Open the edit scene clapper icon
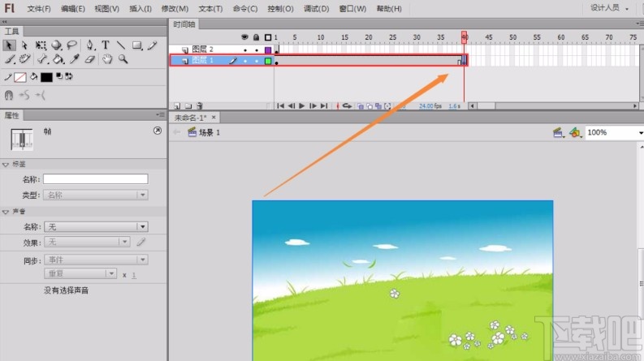The image size is (644, 361). click(558, 132)
